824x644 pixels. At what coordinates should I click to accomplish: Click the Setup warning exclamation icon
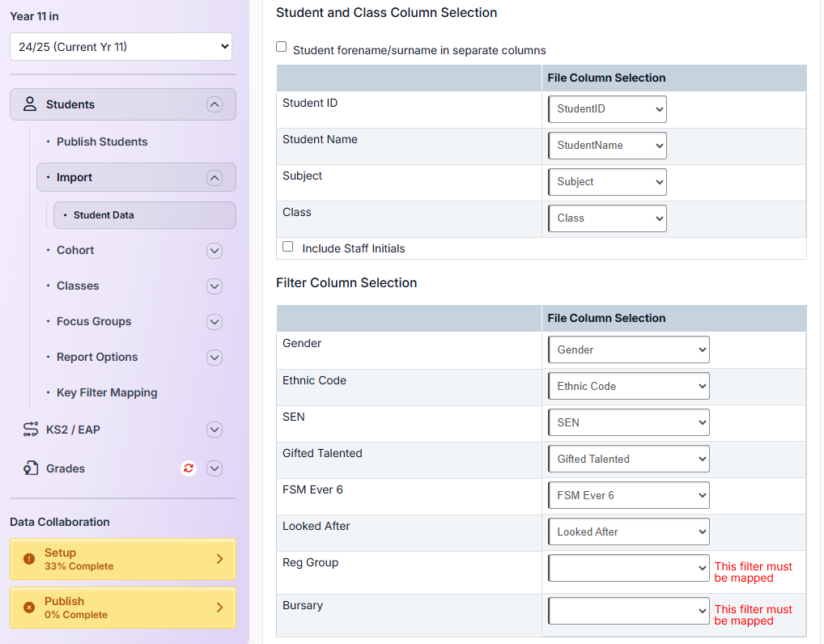pyautogui.click(x=29, y=559)
